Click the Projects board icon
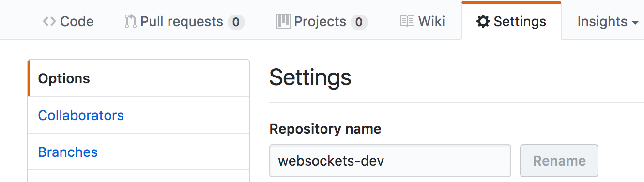Image resolution: width=644 pixels, height=182 pixels. point(283,21)
